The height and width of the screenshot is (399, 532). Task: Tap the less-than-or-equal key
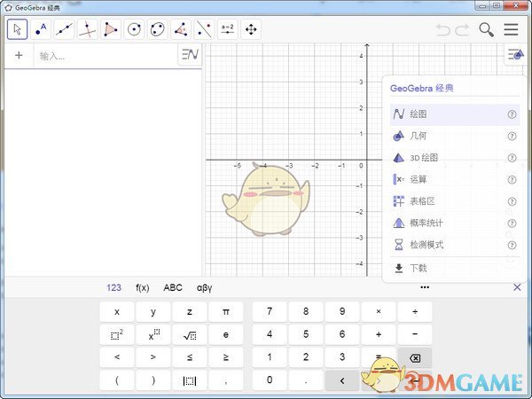190,357
